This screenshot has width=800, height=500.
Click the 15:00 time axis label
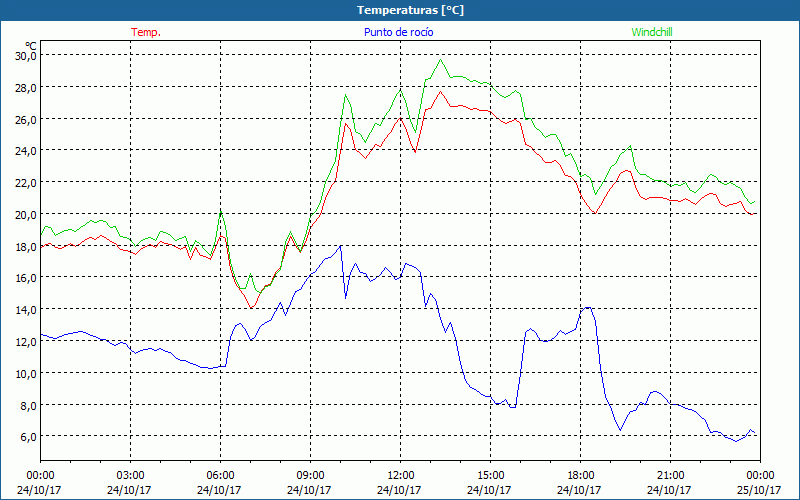(x=490, y=476)
